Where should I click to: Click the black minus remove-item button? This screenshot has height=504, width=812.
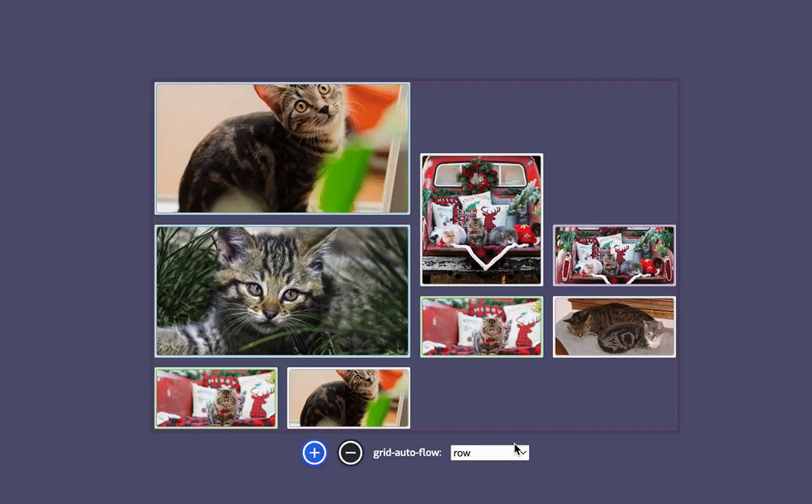point(351,453)
